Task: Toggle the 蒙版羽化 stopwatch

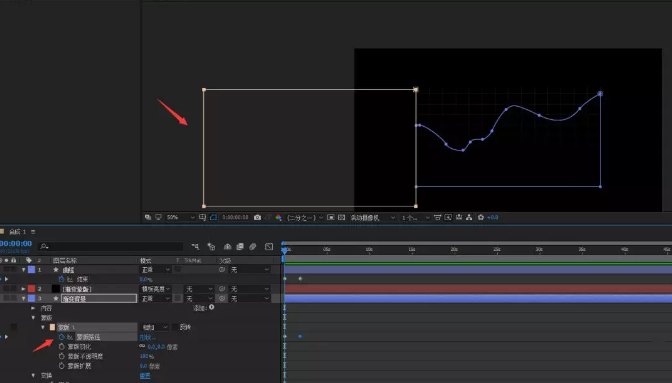Action: (62, 347)
